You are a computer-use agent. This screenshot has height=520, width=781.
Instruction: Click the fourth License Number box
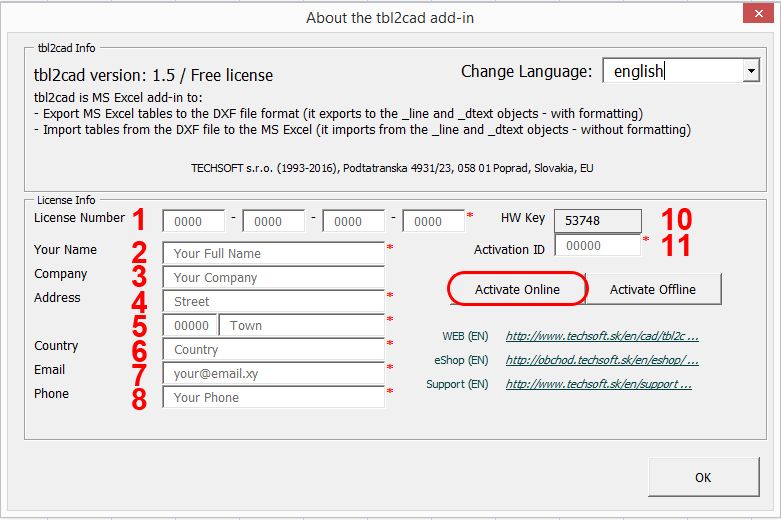[433, 221]
